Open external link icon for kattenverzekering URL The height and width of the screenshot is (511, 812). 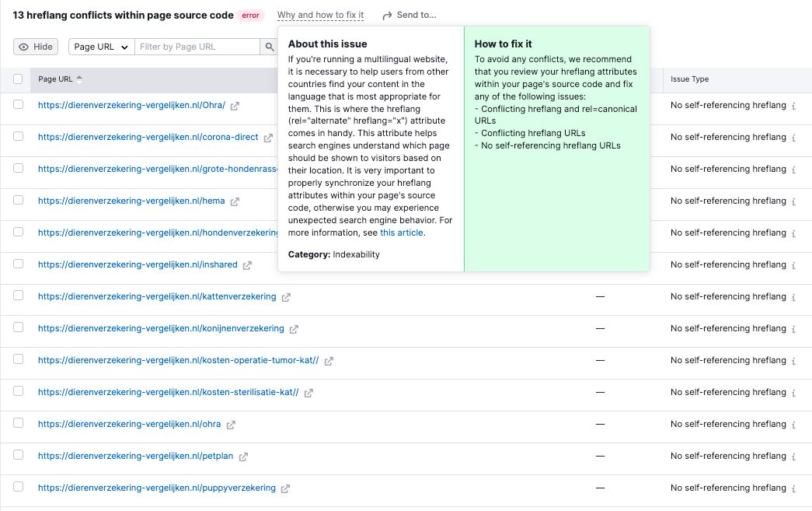pyautogui.click(x=286, y=297)
